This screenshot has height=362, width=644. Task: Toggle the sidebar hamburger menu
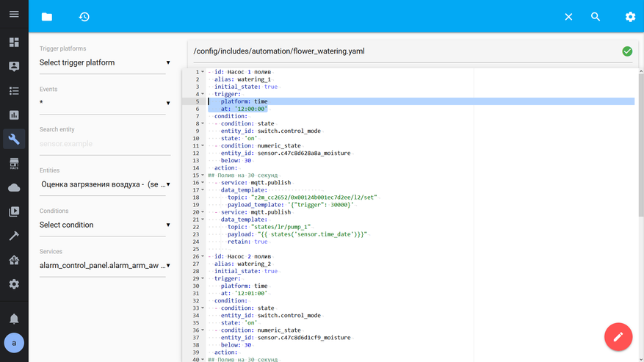[14, 15]
